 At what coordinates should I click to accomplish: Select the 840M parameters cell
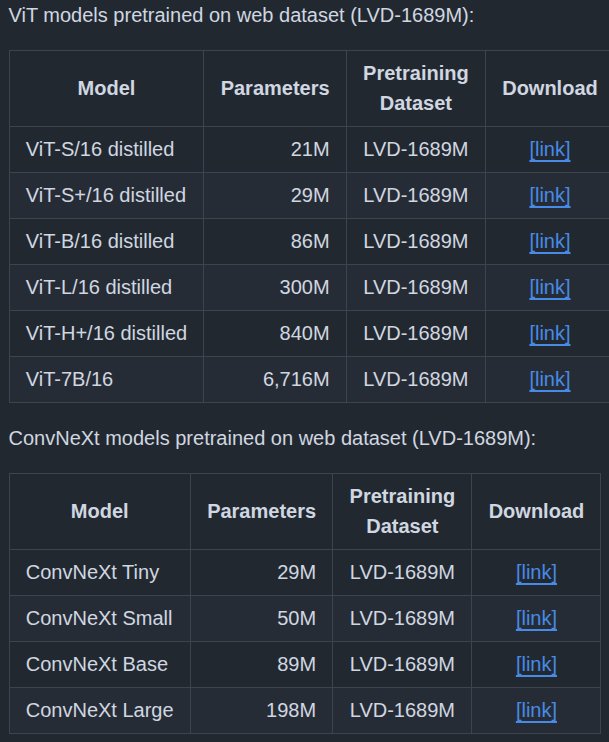304,334
